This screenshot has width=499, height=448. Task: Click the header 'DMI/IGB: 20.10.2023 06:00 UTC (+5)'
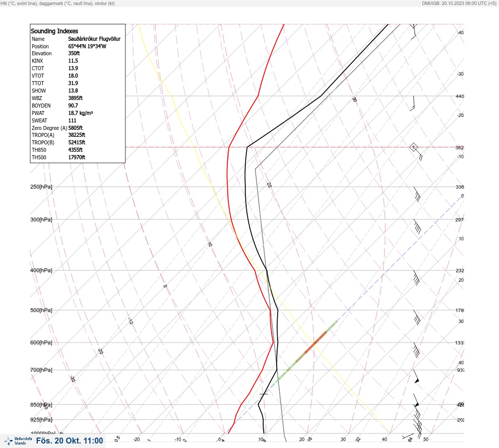point(459,3)
